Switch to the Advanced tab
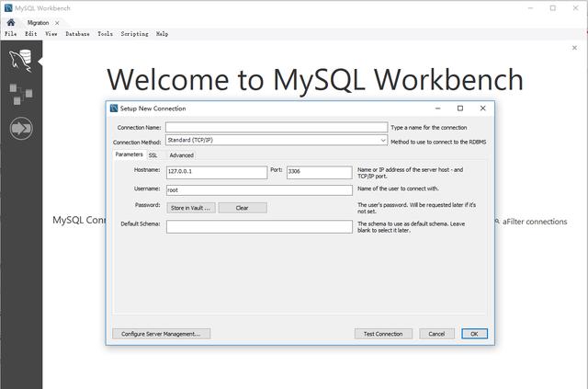Screen dimensions: 588x389 pyautogui.click(x=182, y=155)
